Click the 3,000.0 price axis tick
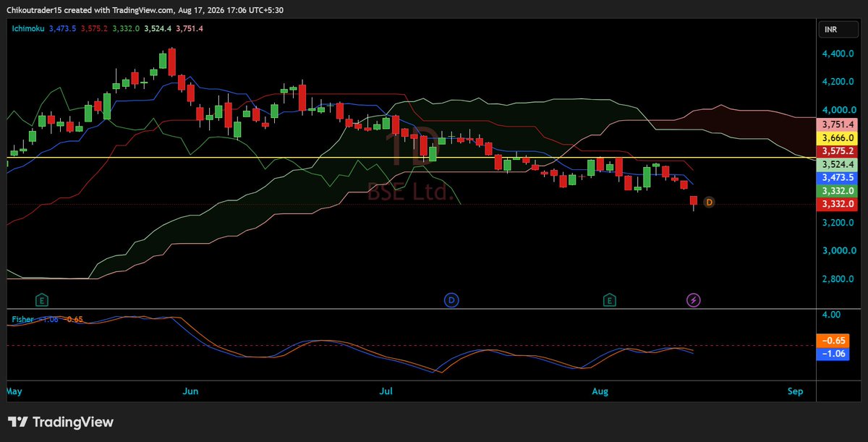The width and height of the screenshot is (868, 442). pyautogui.click(x=838, y=251)
